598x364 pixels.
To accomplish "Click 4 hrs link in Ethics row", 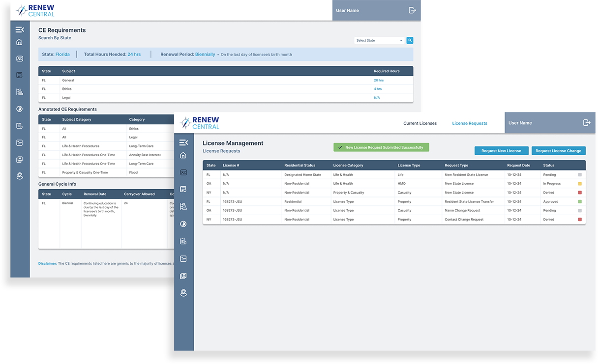I will 378,89.
